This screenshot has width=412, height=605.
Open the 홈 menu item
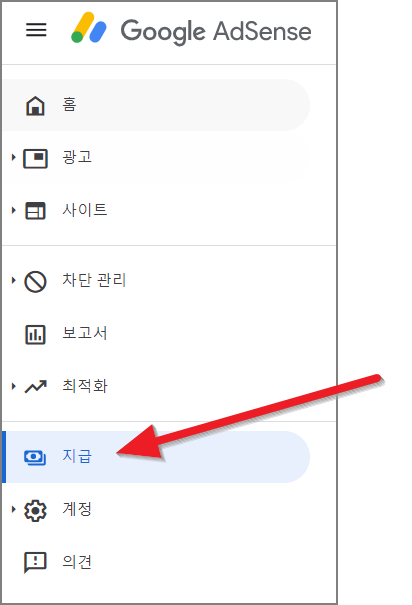point(156,105)
